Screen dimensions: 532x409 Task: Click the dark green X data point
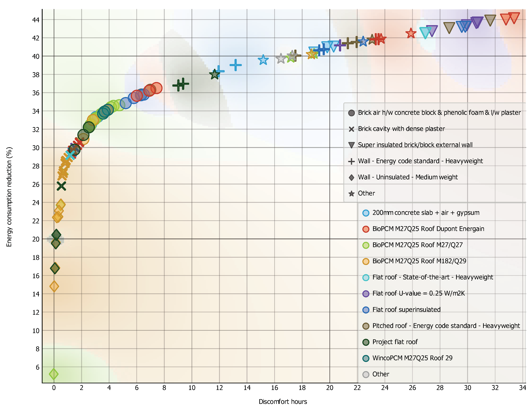pyautogui.click(x=61, y=186)
